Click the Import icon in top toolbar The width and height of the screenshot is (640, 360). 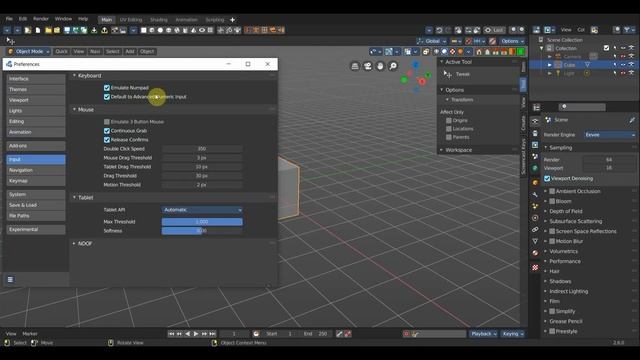(94, 30)
